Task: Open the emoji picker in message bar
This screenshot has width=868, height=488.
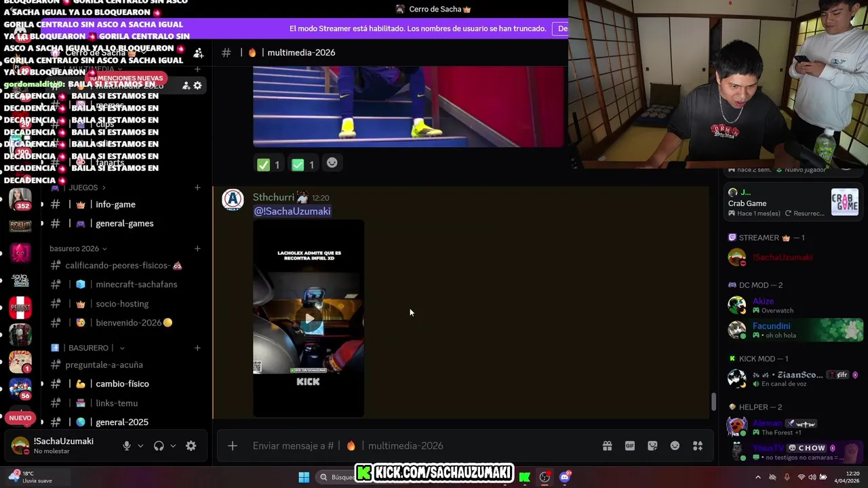Action: click(x=675, y=446)
